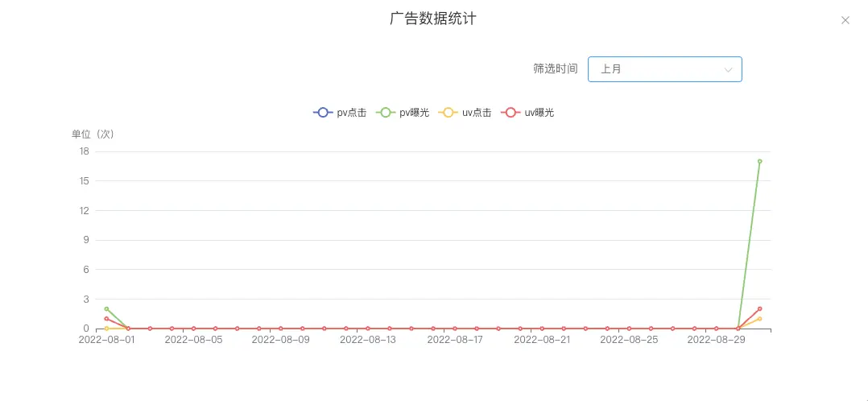
Task: Click the 2022-08-29 x-axis date label
Action: [716, 340]
